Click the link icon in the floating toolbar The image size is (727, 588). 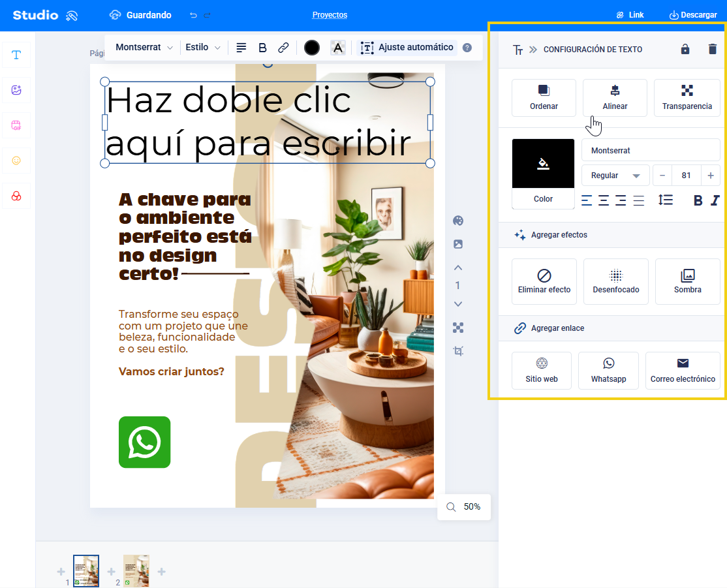(283, 47)
